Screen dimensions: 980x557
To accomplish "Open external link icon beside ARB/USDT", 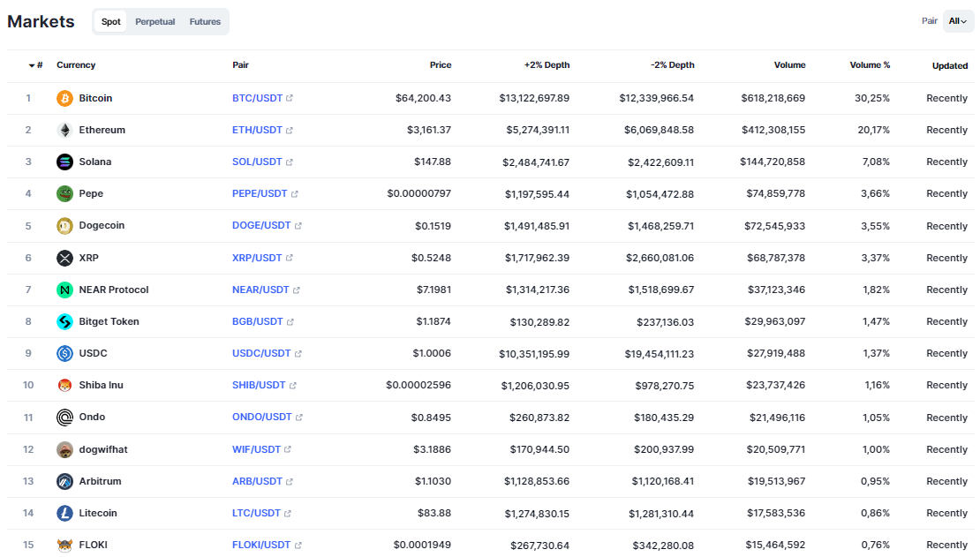I will (x=290, y=481).
